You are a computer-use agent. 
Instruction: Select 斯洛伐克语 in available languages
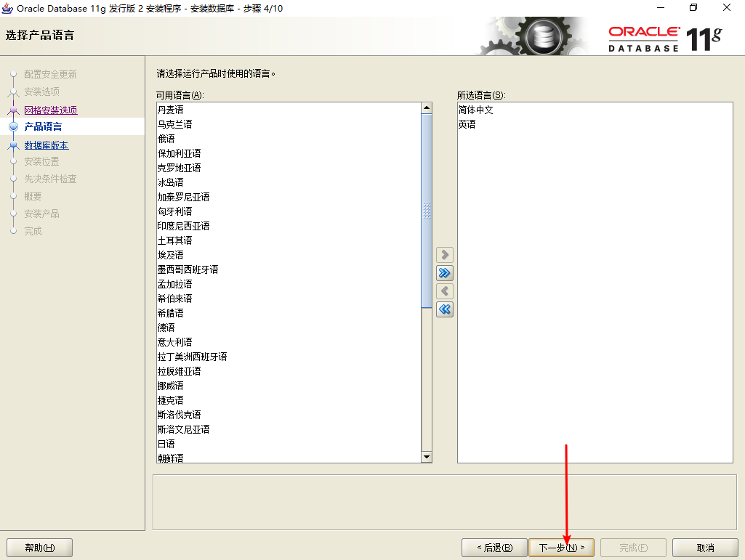tap(289, 415)
